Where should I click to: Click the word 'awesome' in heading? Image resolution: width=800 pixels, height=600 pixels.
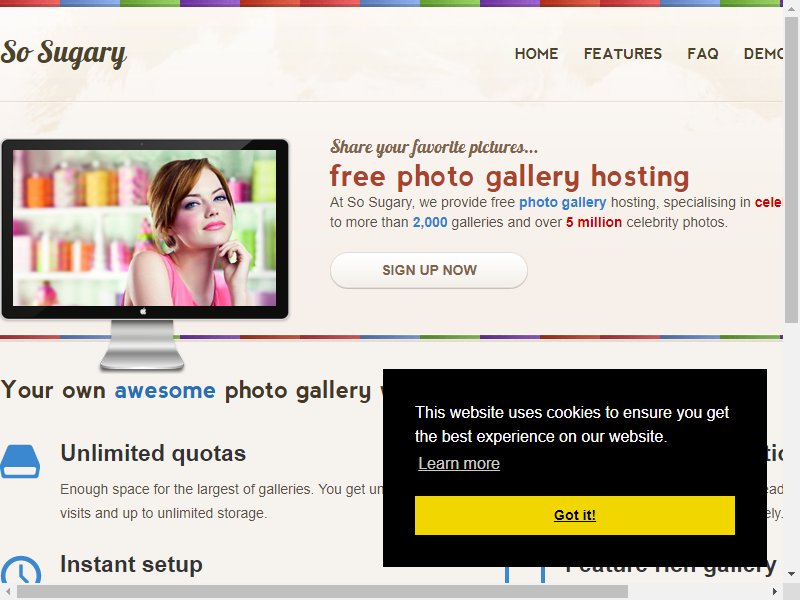[x=165, y=391]
